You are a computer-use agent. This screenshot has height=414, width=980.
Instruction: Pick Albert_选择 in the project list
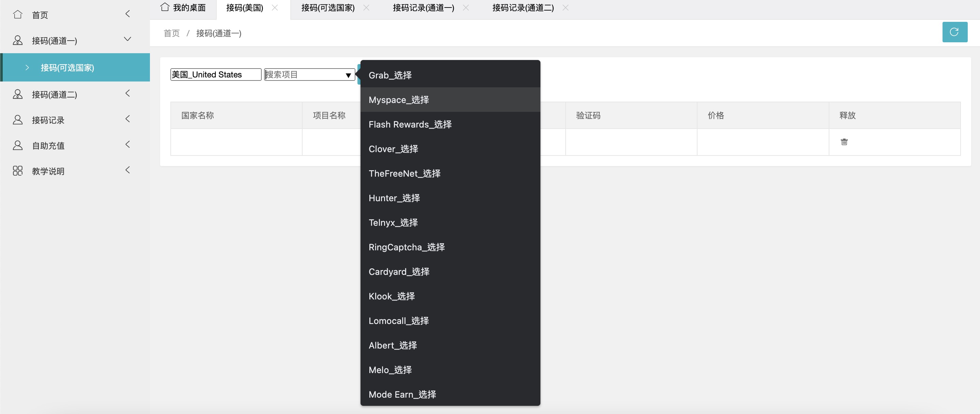pyautogui.click(x=450, y=345)
